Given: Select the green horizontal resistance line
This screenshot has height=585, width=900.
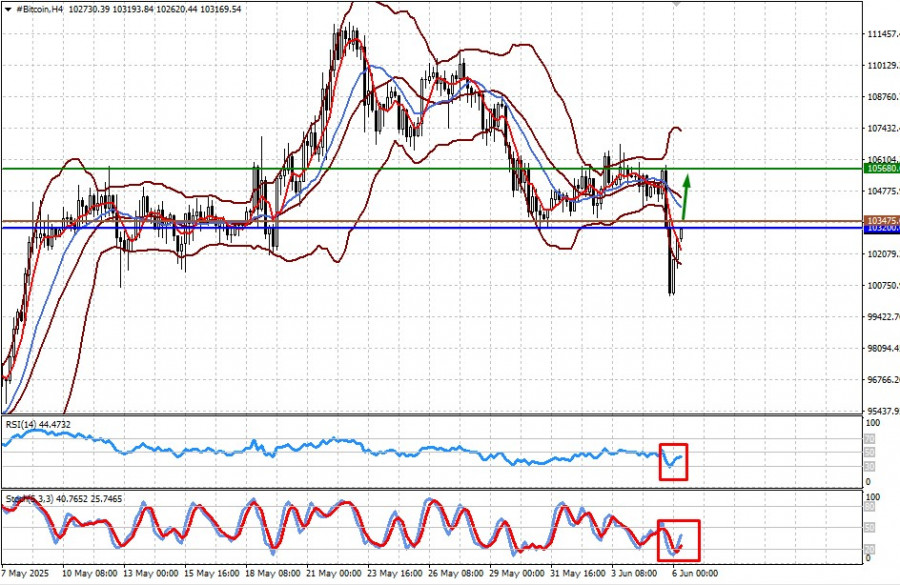Looking at the screenshot, I should (x=432, y=169).
